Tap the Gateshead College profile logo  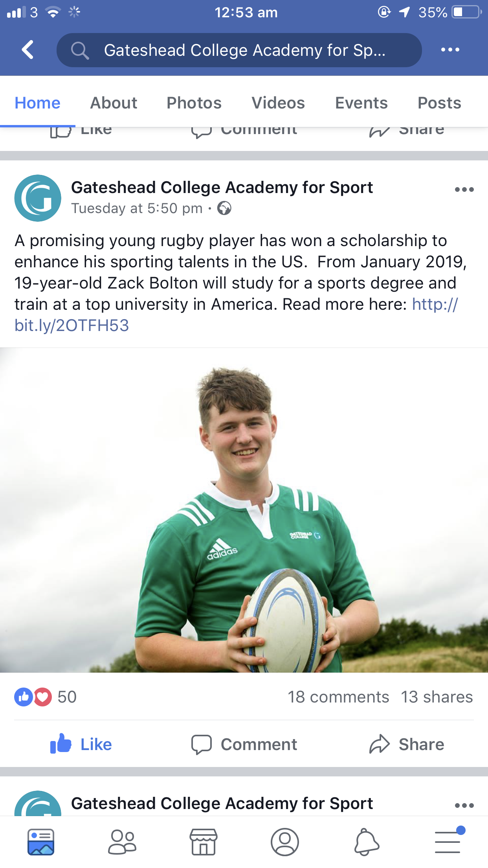coord(38,198)
